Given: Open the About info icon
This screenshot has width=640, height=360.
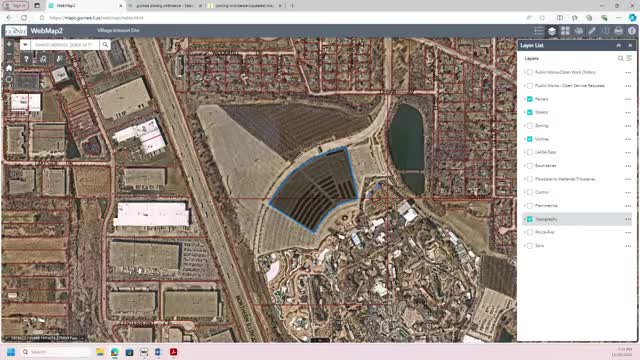Looking at the screenshot, I should coord(632,31).
